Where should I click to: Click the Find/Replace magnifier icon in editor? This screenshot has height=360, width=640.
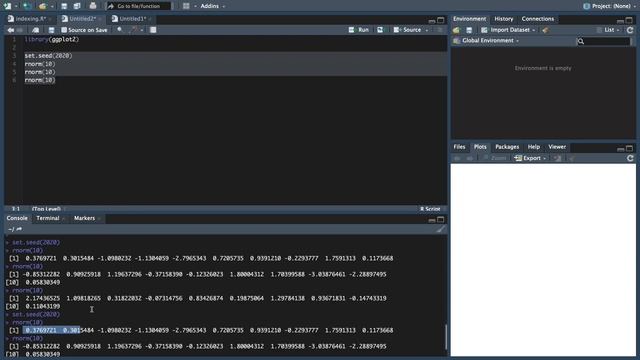(x=120, y=30)
